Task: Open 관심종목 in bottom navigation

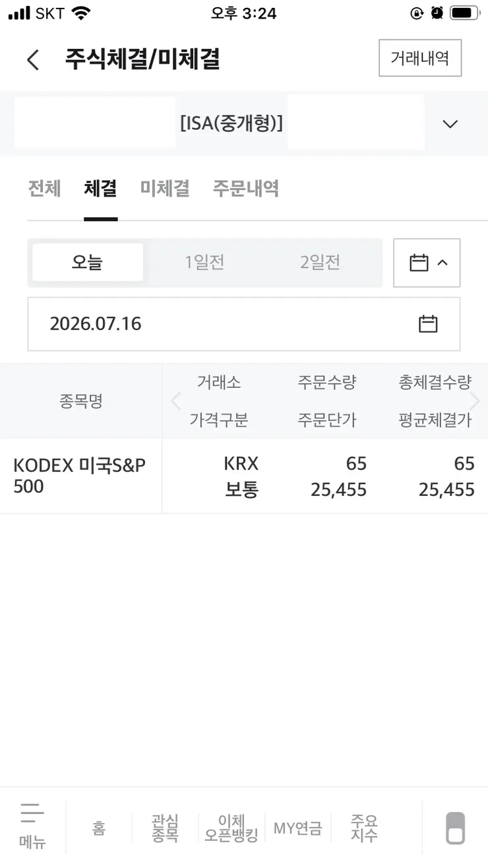Action: 165,828
